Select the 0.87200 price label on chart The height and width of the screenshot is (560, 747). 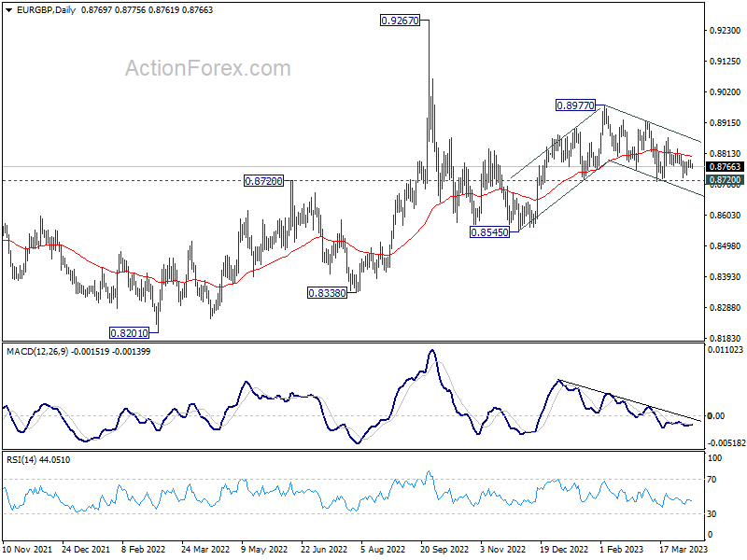(263, 181)
